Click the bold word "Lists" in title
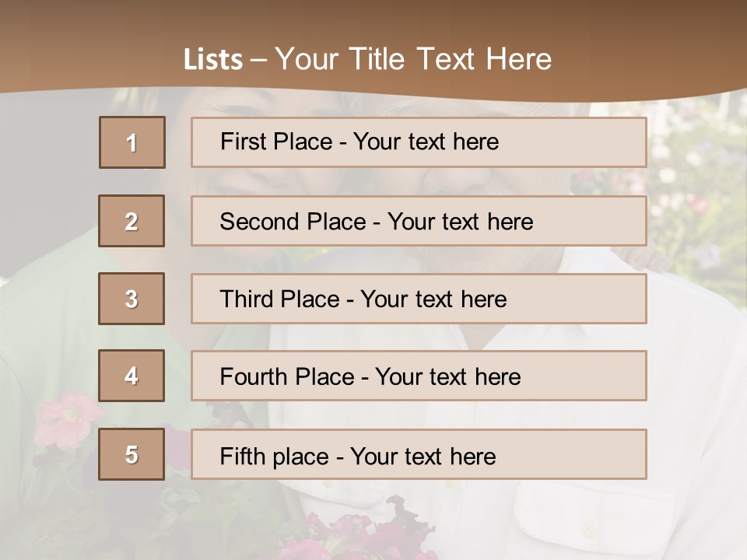Image resolution: width=747 pixels, height=560 pixels. (x=213, y=60)
